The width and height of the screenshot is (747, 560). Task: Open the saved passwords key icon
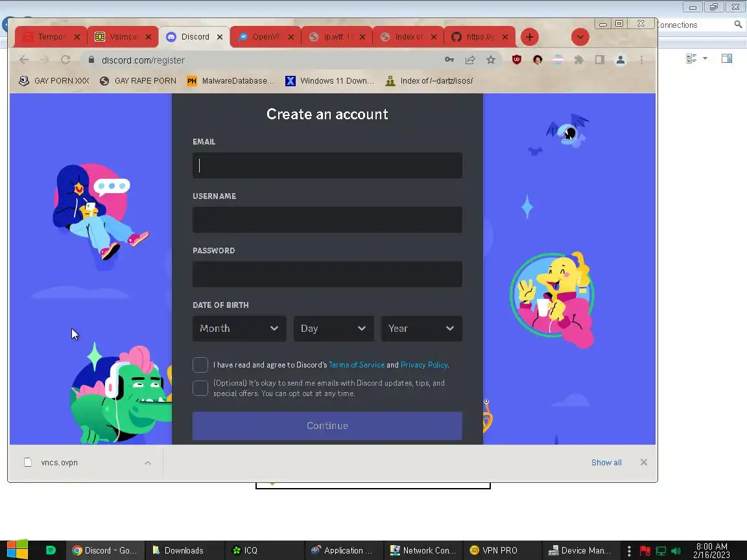pyautogui.click(x=449, y=60)
